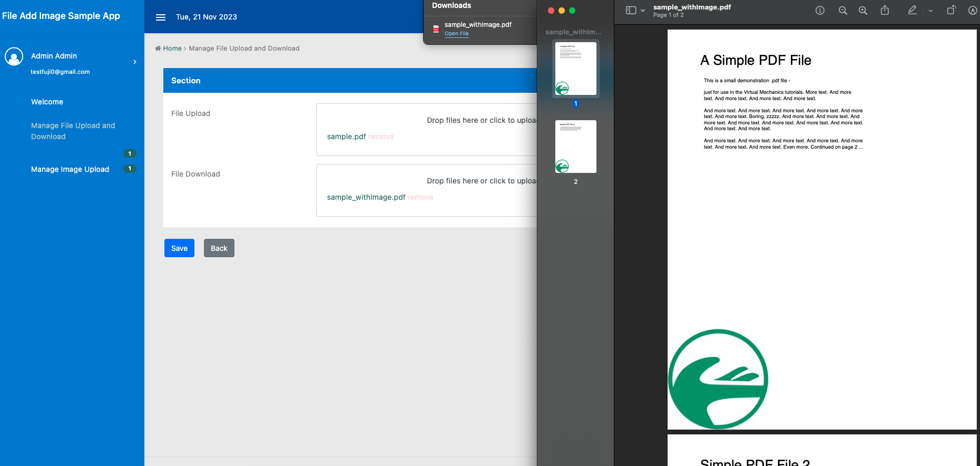Open the Welcome sidebar menu item
This screenshot has height=466, width=980.
click(x=47, y=102)
